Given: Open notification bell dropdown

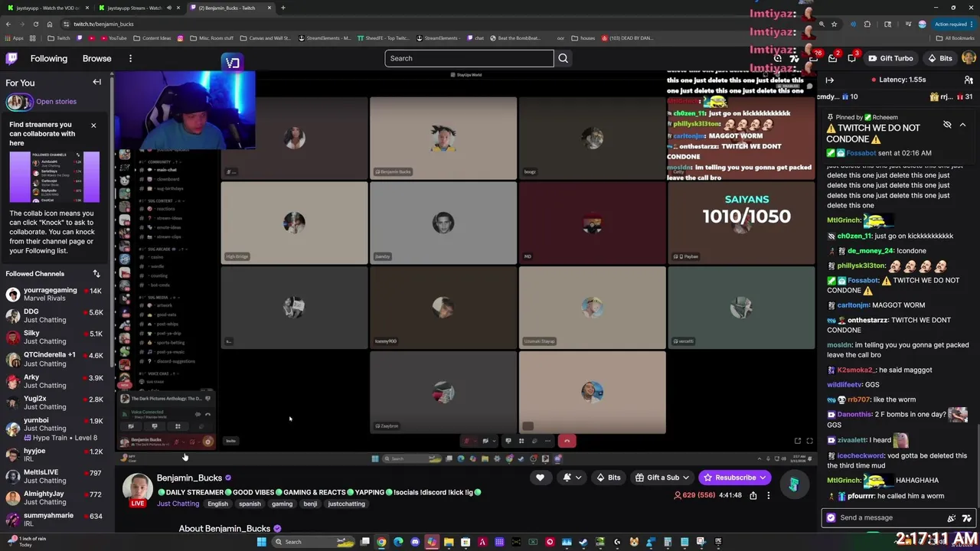Looking at the screenshot, I should (x=572, y=478).
